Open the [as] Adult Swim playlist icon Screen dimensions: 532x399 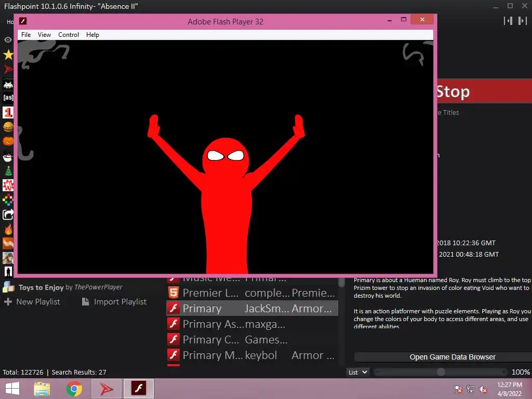click(8, 98)
